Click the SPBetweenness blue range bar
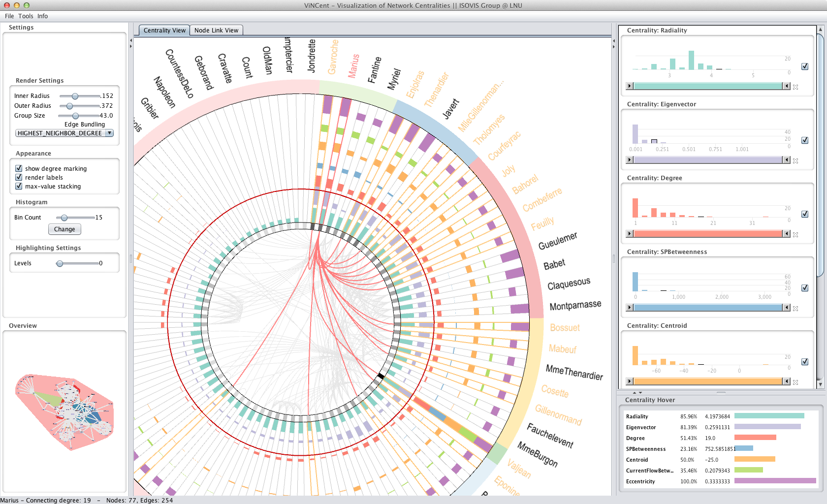Image resolution: width=827 pixels, height=504 pixels. [x=708, y=308]
